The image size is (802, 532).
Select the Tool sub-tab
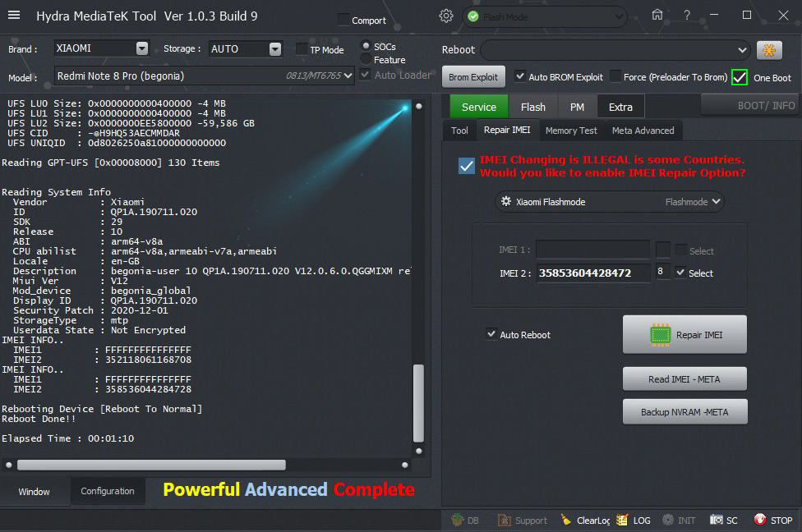459,131
